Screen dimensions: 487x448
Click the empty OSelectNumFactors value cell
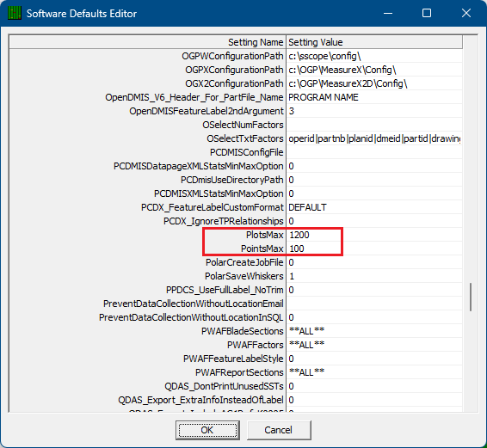(374, 125)
